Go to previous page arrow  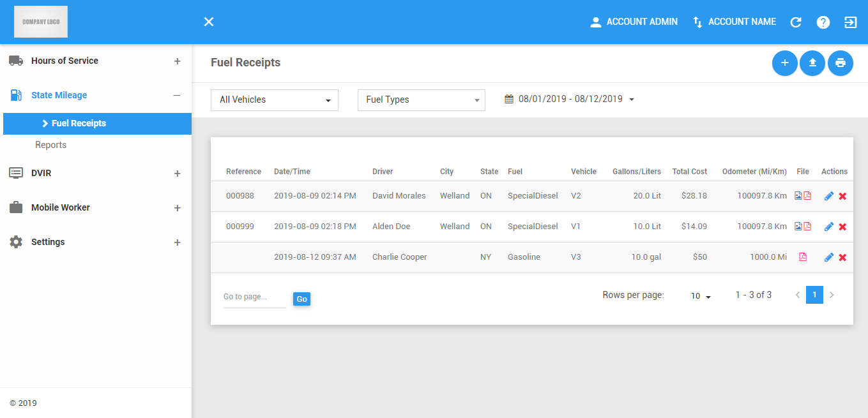pyautogui.click(x=797, y=295)
